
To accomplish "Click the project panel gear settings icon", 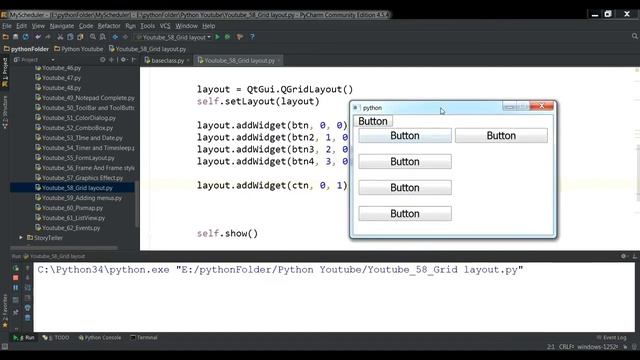I will [x=123, y=60].
